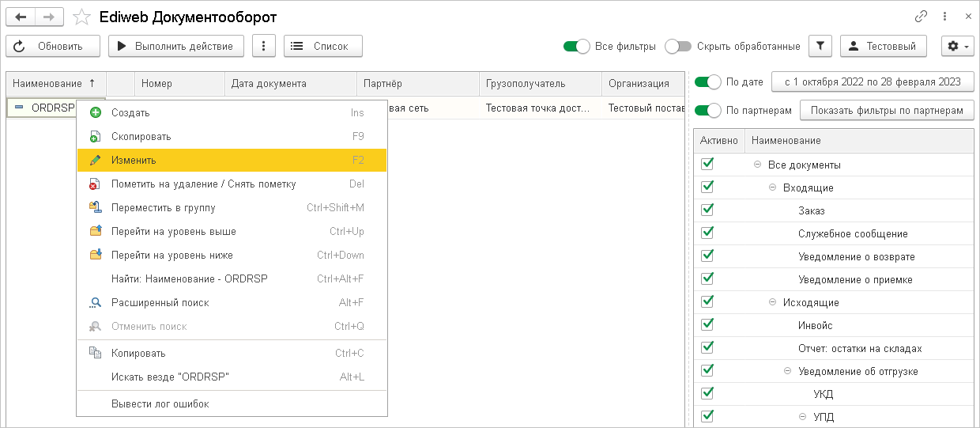The image size is (980, 428).
Task: Toggle the Все фильтры switch
Action: 577,46
